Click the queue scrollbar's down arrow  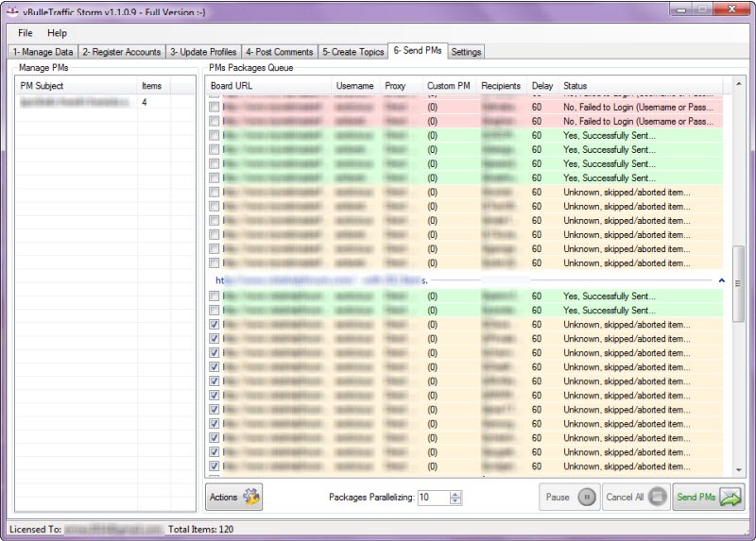click(x=738, y=469)
